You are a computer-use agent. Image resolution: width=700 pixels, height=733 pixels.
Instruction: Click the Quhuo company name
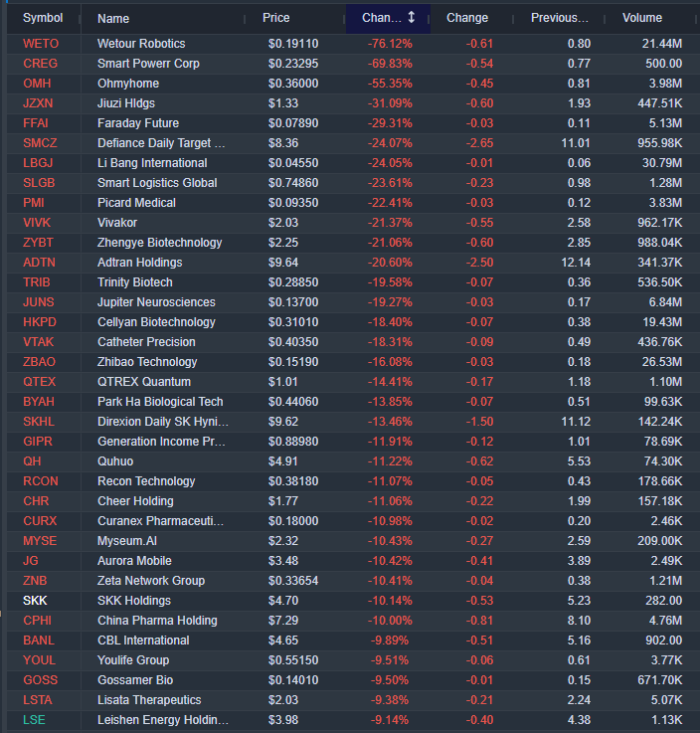point(115,461)
